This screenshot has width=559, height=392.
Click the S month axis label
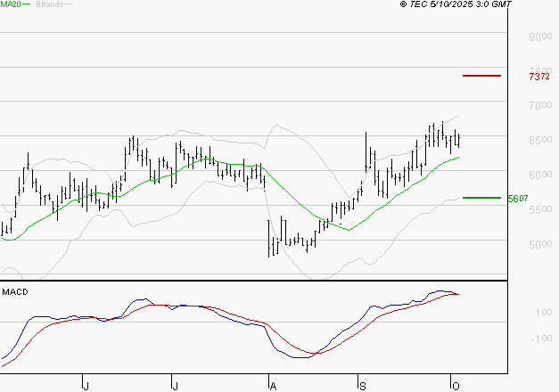tap(362, 386)
